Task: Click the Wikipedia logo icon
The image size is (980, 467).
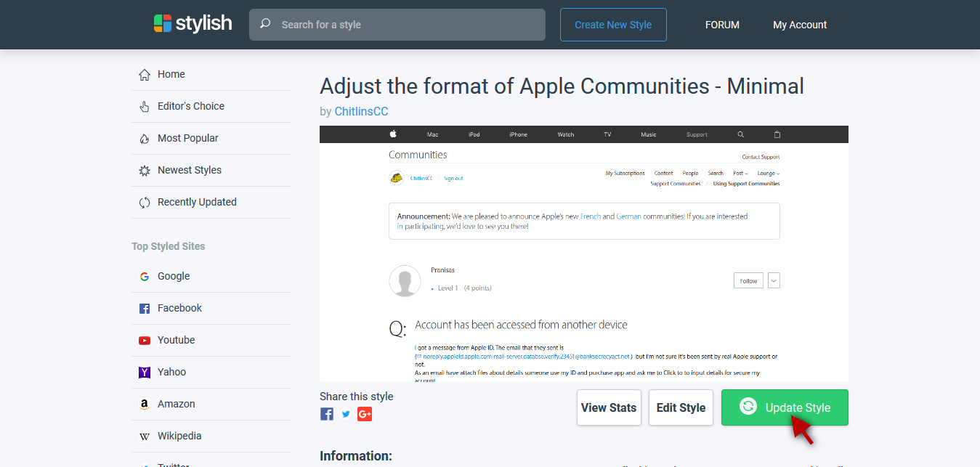Action: pos(145,436)
